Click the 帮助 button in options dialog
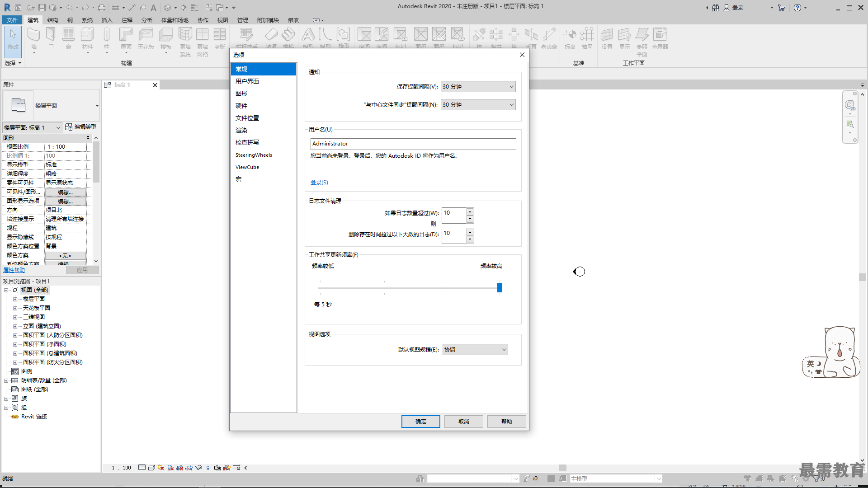The height and width of the screenshot is (488, 868). point(506,421)
